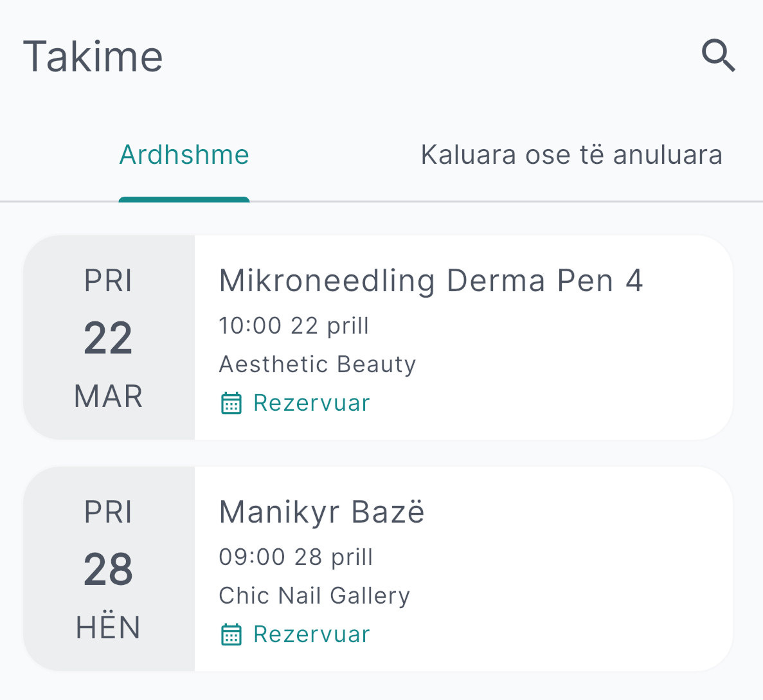Viewport: 763px width, 700px height.
Task: Click the 09:00 28 prill time text
Action: coord(296,557)
